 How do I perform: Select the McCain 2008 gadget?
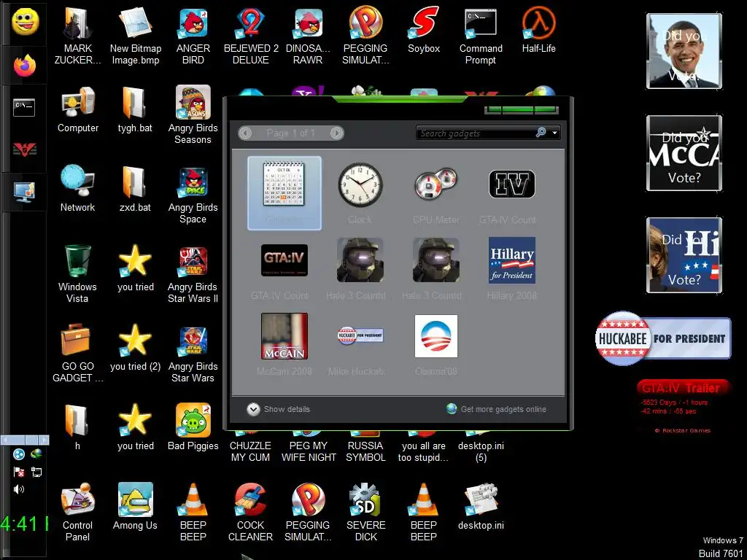(284, 345)
